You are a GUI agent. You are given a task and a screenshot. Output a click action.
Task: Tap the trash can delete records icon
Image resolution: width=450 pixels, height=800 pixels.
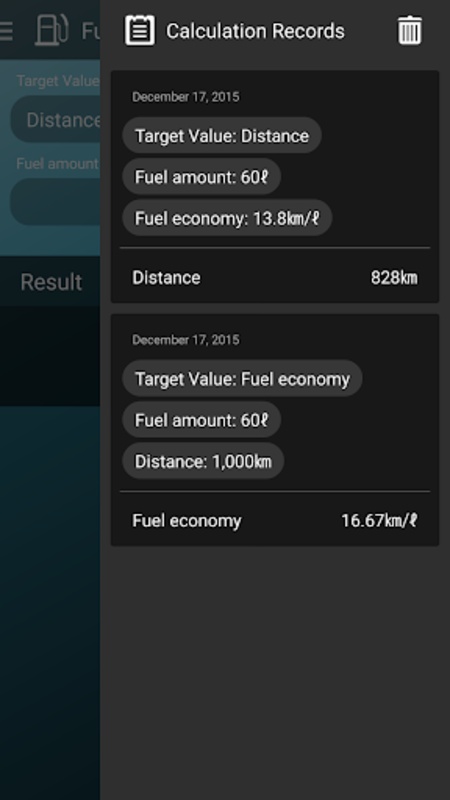pyautogui.click(x=410, y=31)
